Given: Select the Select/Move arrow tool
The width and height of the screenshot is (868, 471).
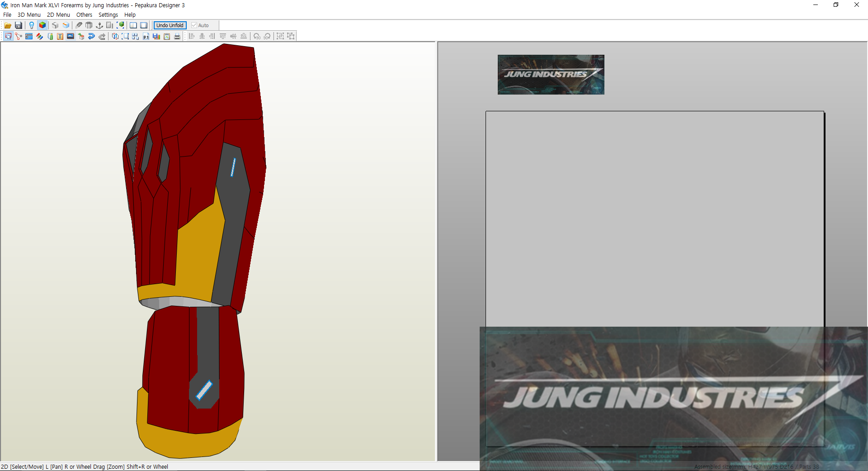Looking at the screenshot, I should (x=8, y=36).
